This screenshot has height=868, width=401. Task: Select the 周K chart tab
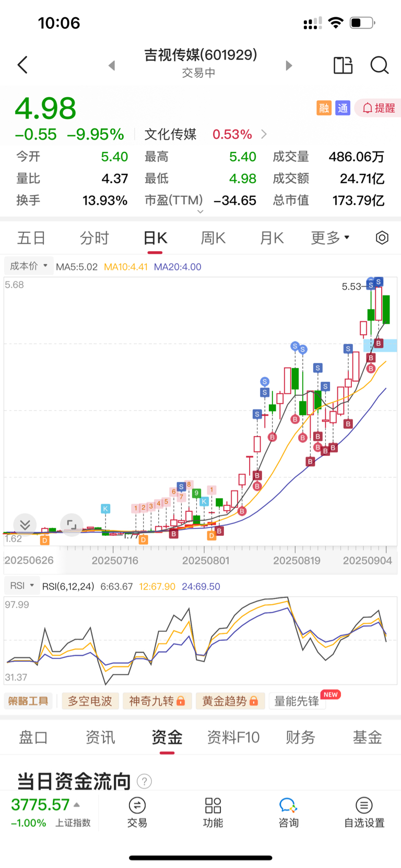coord(213,238)
